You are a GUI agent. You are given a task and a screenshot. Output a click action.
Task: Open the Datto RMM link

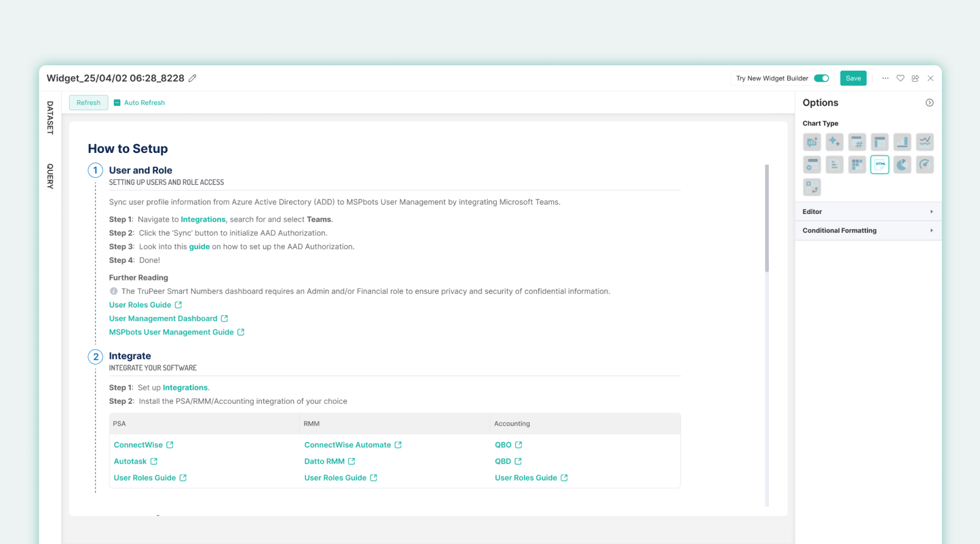pyautogui.click(x=324, y=461)
